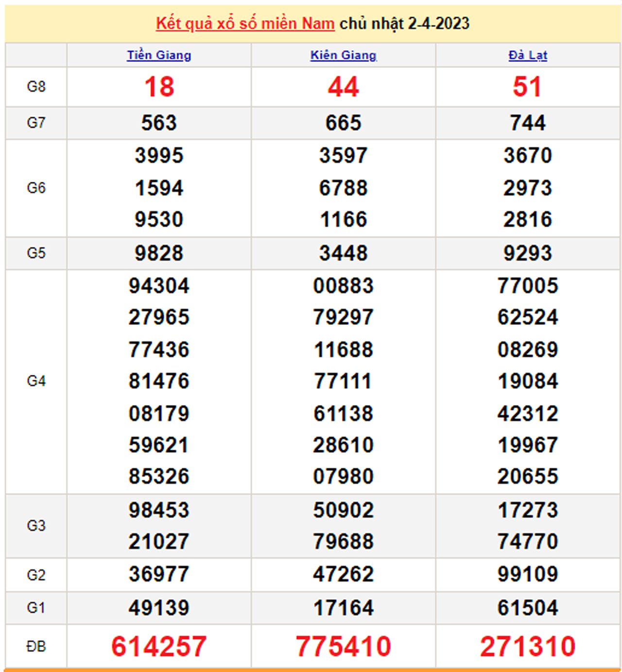This screenshot has height=672, width=622.
Task: Open the Kết quả xổ số miền Nam link
Action: 245,23
